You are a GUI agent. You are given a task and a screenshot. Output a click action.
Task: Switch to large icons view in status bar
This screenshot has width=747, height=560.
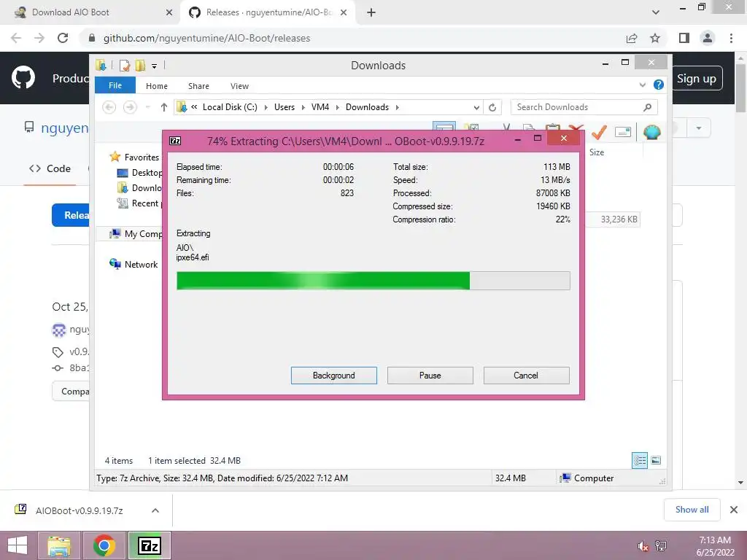coord(656,460)
